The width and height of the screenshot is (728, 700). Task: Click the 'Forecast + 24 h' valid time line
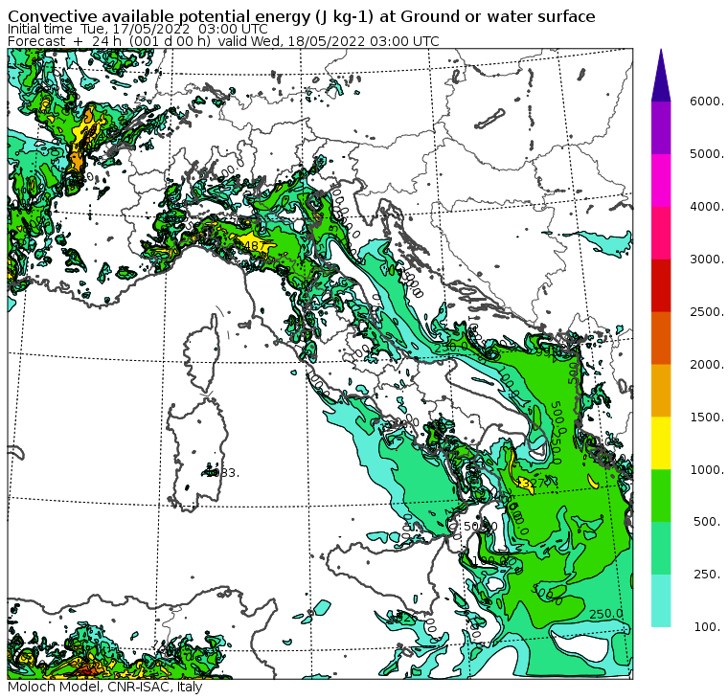[x=223, y=41]
